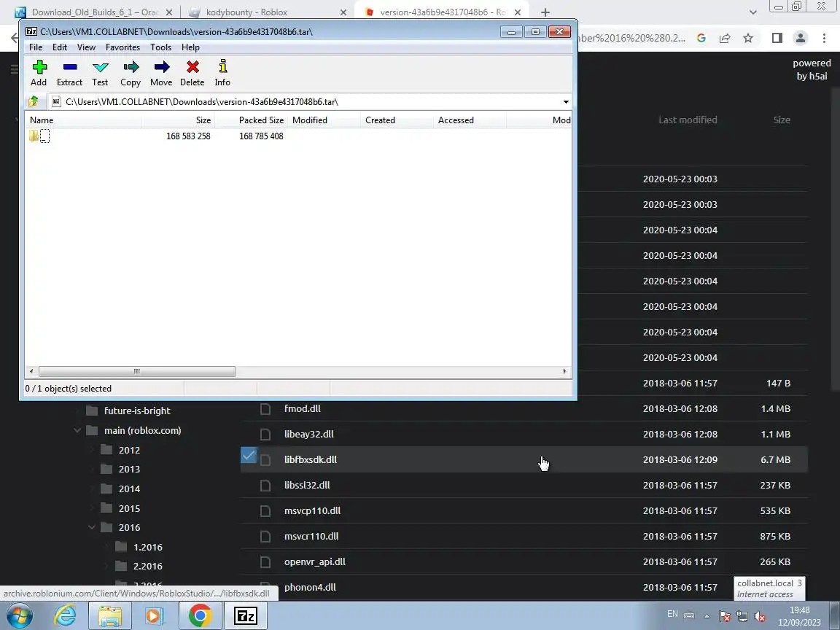
Task: Click the EN language indicator
Action: point(672,614)
